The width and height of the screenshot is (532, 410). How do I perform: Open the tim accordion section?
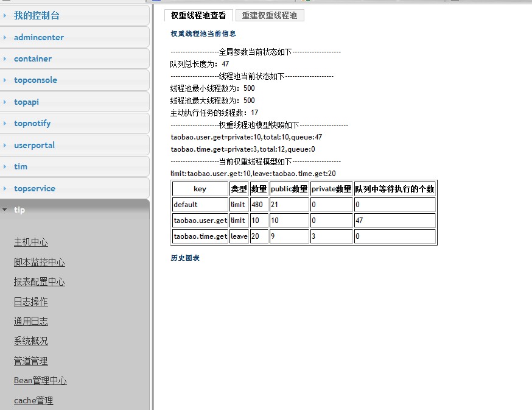coord(74,166)
